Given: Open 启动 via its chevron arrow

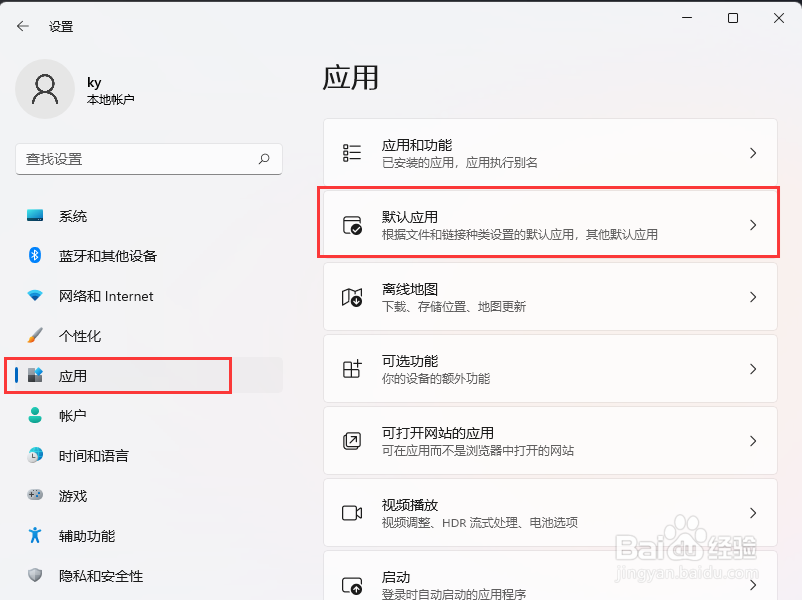Looking at the screenshot, I should point(753,586).
